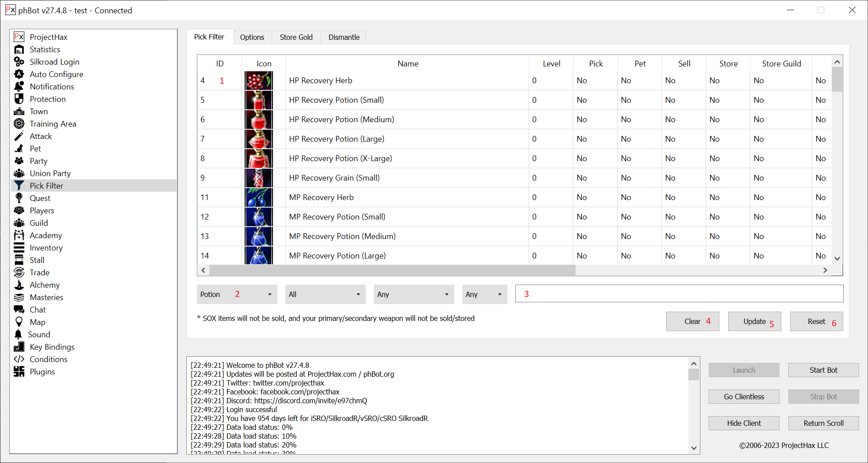Toggle the Pick value for HP Recovery Herb
The height and width of the screenshot is (463, 868).
[582, 81]
